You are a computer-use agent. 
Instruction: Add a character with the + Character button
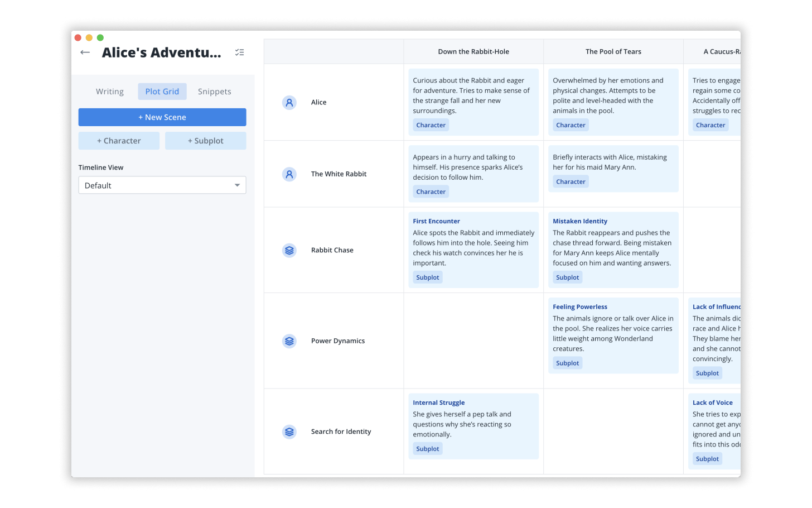(119, 141)
